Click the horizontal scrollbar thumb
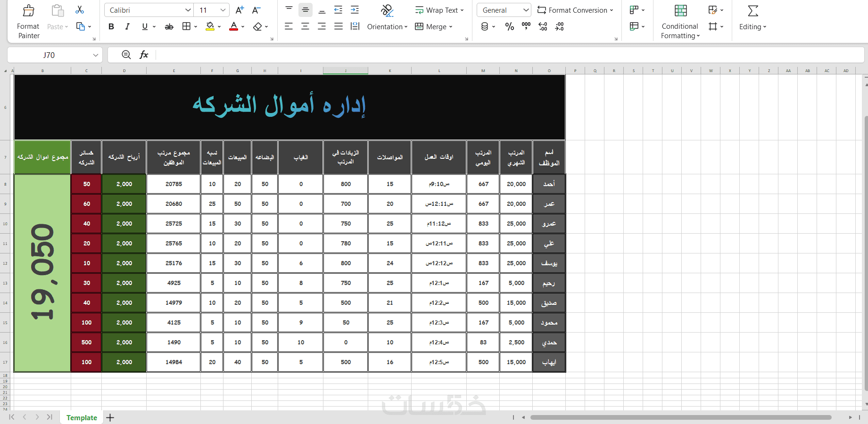The width and height of the screenshot is (868, 424). tap(680, 417)
